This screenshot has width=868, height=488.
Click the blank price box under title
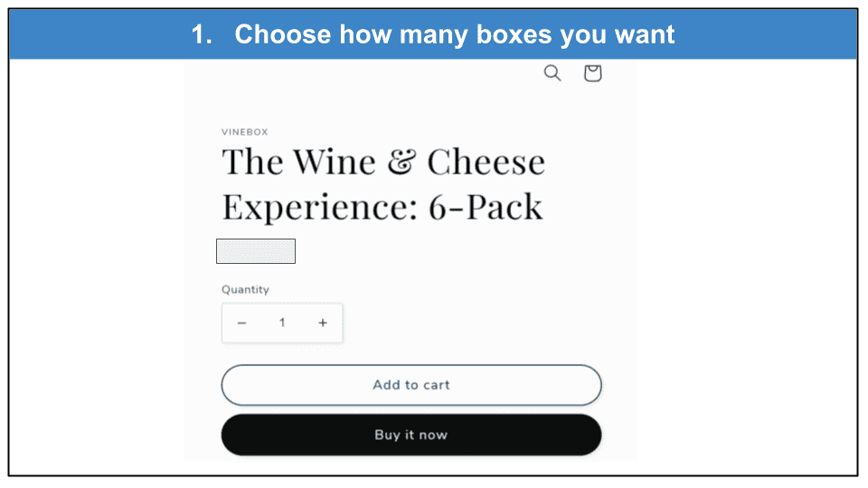click(x=256, y=251)
